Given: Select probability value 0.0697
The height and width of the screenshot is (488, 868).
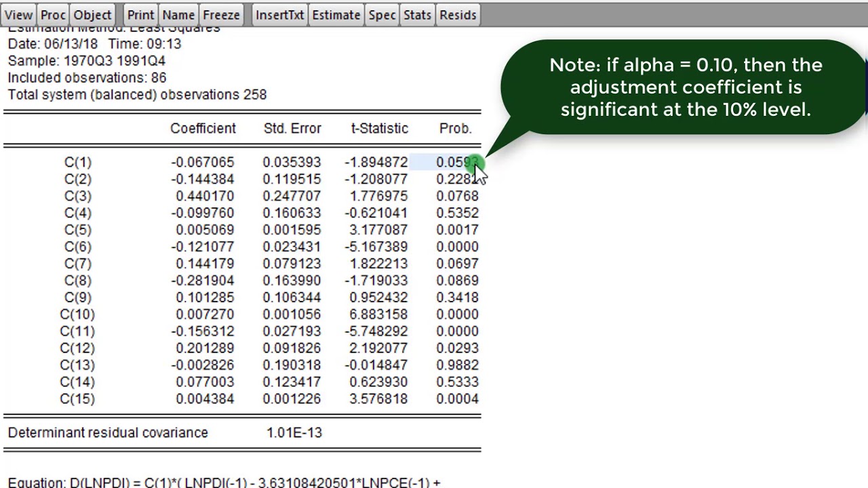Looking at the screenshot, I should 457,264.
